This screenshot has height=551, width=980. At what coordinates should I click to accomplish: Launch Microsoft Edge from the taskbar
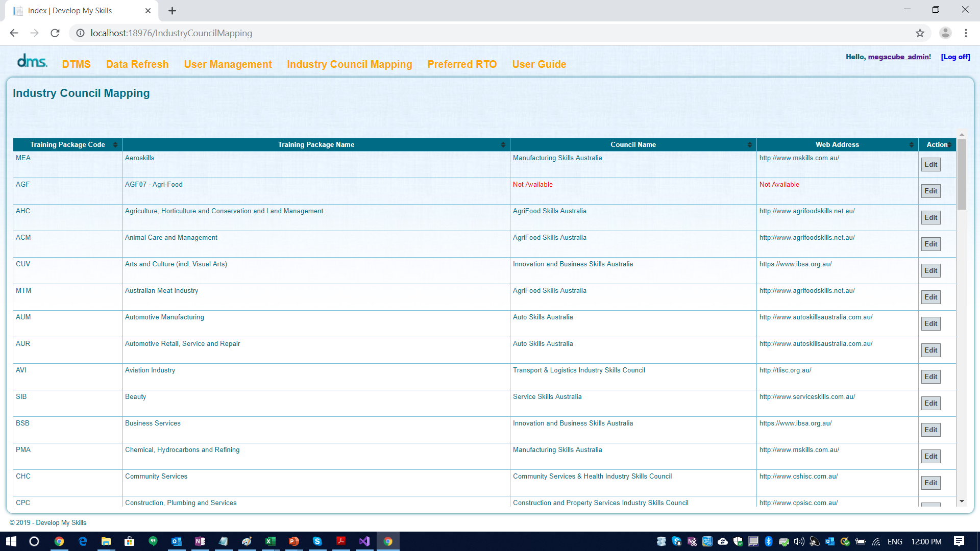click(x=83, y=541)
